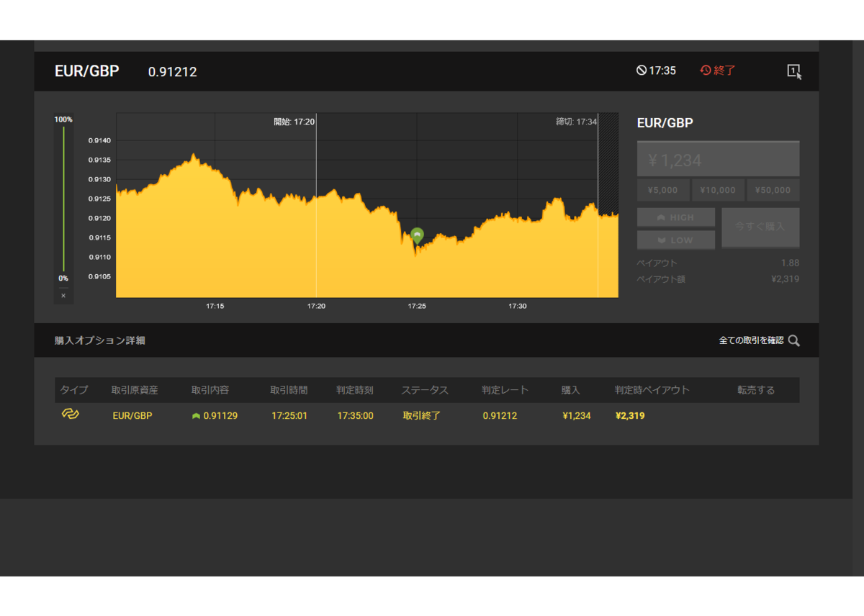
Task: Click the EUR/GBP title in the header bar
Action: (87, 71)
